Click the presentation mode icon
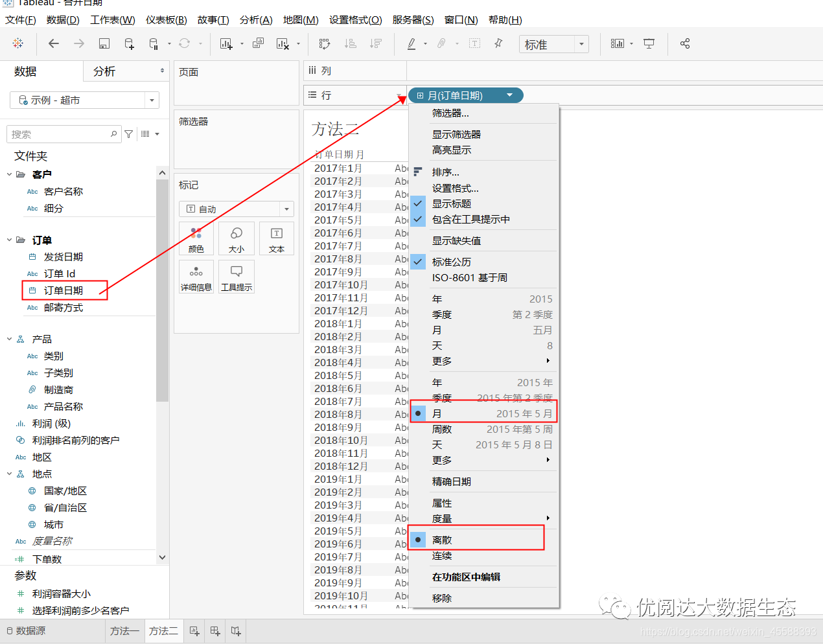823x644 pixels. pyautogui.click(x=649, y=43)
